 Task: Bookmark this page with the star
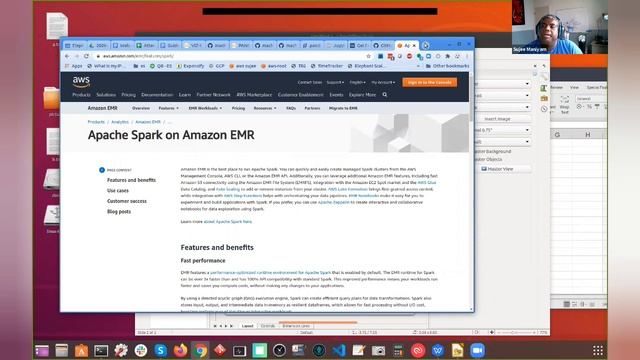coord(369,56)
